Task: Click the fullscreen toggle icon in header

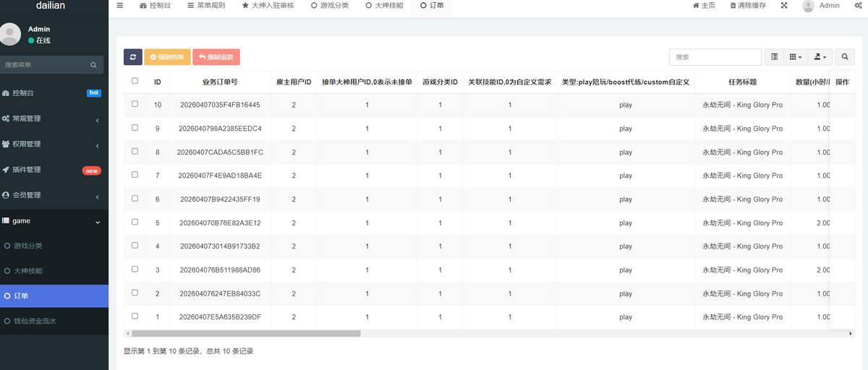Action: pyautogui.click(x=784, y=5)
